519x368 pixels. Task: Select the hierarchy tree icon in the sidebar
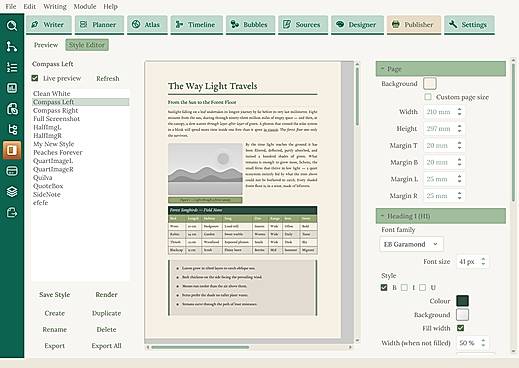(12, 130)
